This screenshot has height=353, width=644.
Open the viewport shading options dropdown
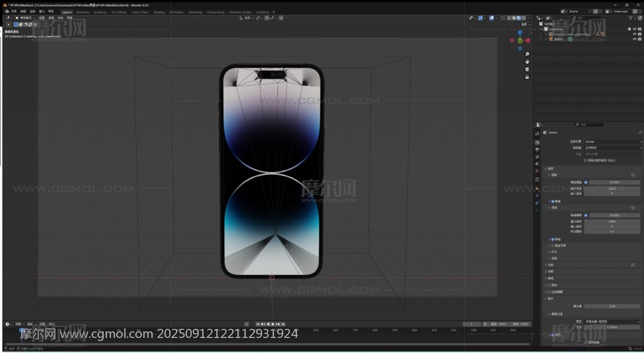[x=529, y=18]
